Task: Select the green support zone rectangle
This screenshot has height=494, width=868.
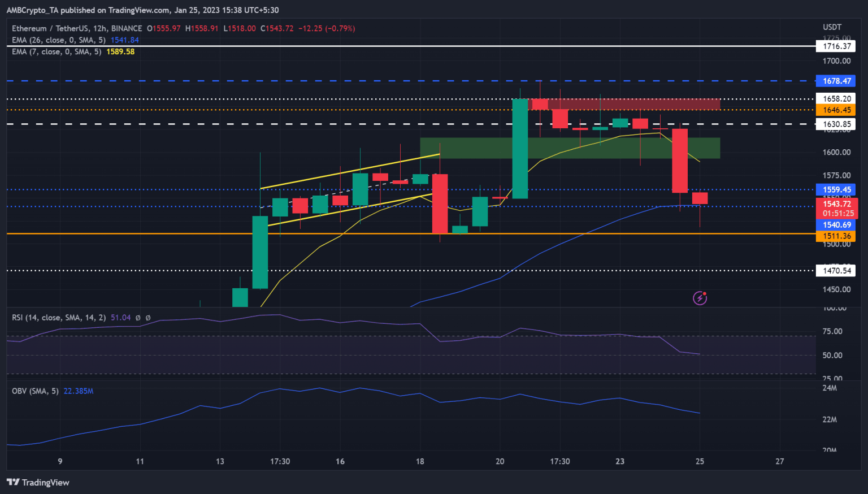Action: click(x=570, y=148)
